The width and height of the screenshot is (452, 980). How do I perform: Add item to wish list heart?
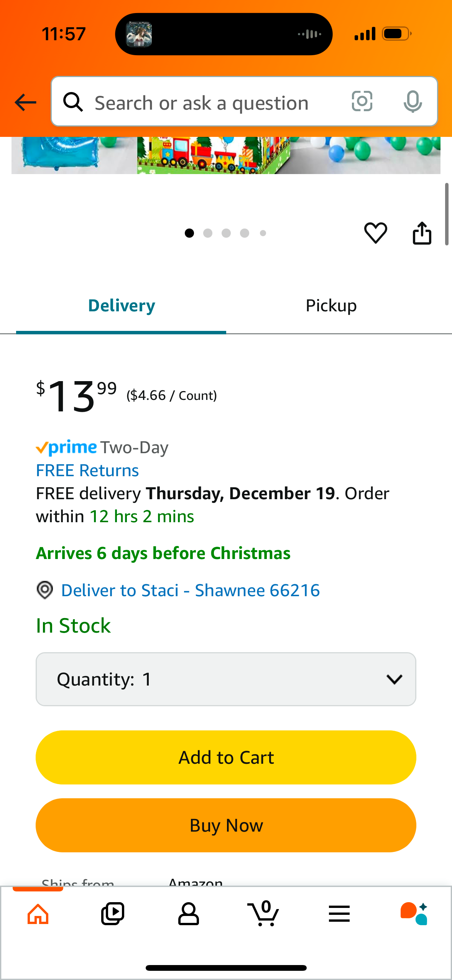[375, 233]
